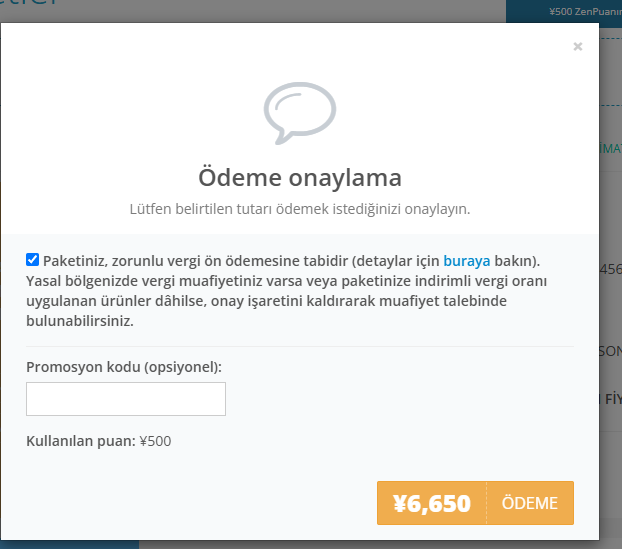Click the "Ödeme onaylama" heading
This screenshot has width=622, height=549.
(x=299, y=178)
